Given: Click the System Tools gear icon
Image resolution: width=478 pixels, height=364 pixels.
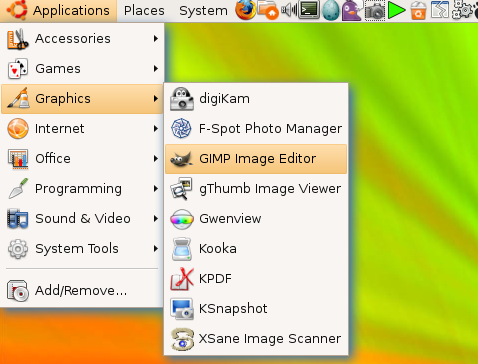Looking at the screenshot, I should click(x=18, y=249).
